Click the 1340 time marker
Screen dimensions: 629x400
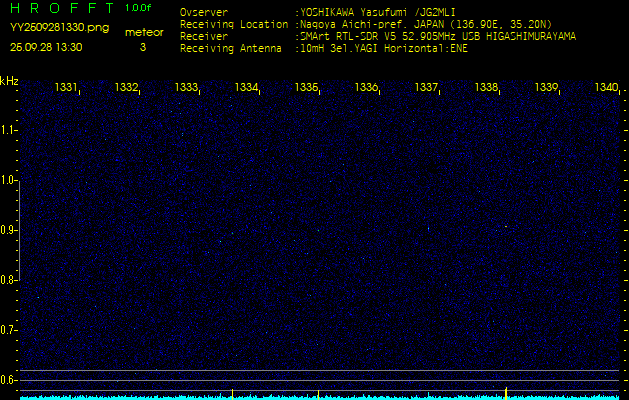606,88
